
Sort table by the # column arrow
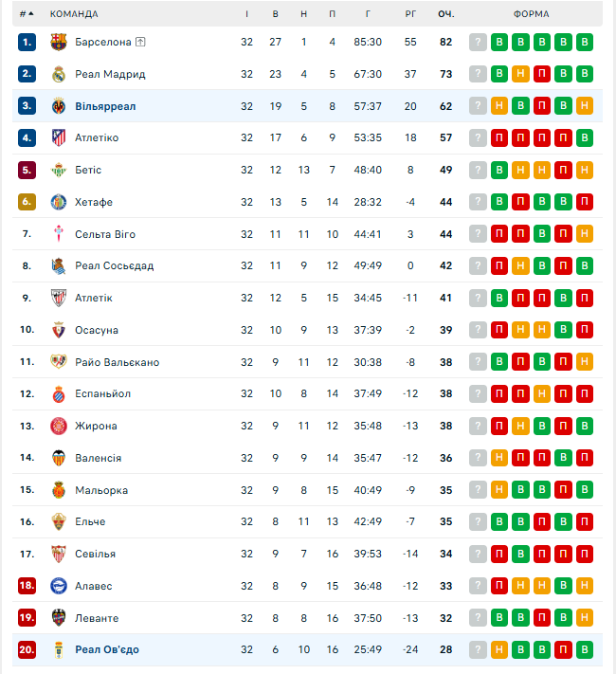point(30,14)
